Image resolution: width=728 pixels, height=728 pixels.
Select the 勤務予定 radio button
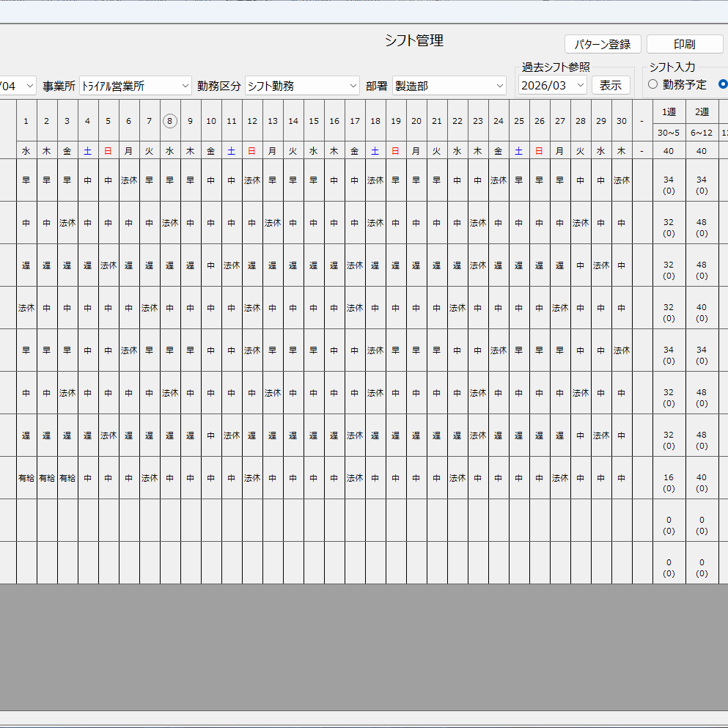652,84
